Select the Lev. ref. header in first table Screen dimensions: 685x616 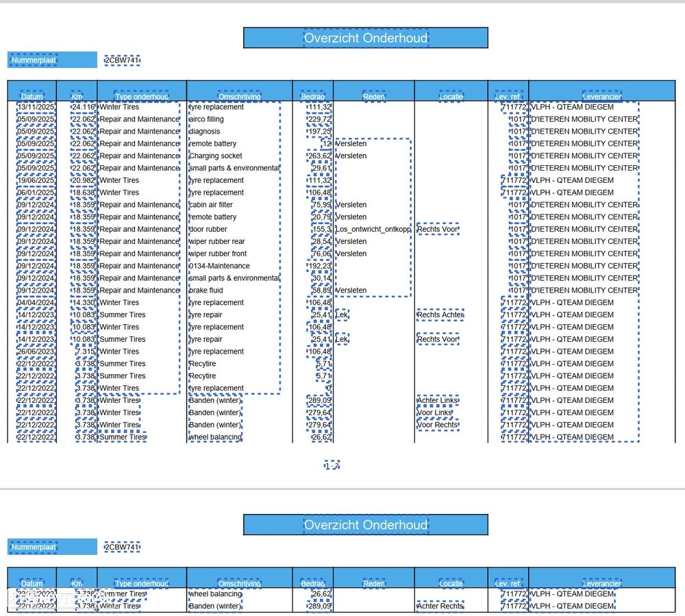pos(508,97)
